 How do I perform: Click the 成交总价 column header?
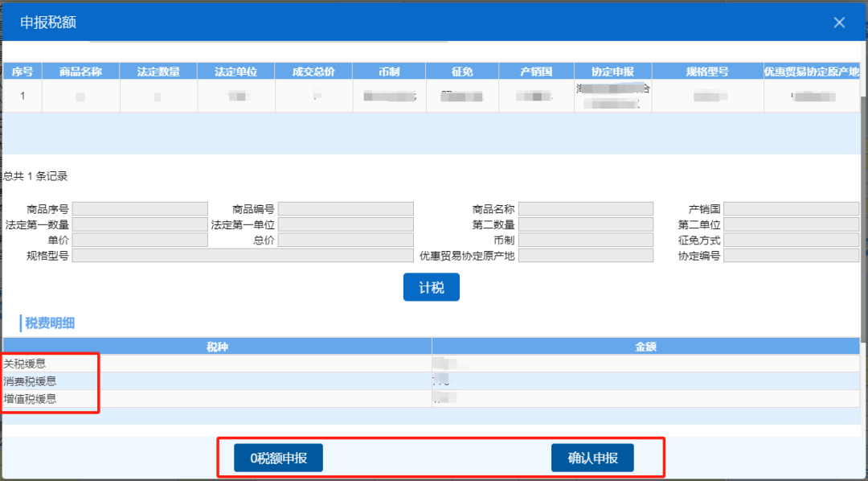(313, 72)
